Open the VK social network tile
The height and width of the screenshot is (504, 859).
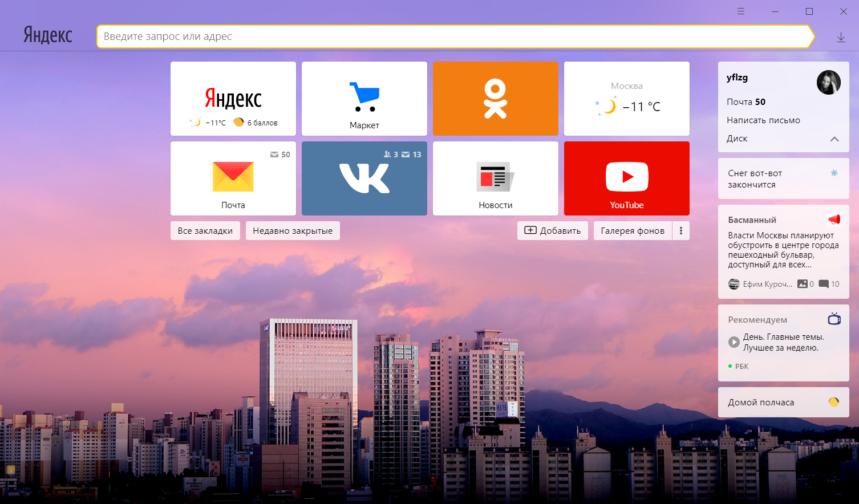pyautogui.click(x=364, y=178)
